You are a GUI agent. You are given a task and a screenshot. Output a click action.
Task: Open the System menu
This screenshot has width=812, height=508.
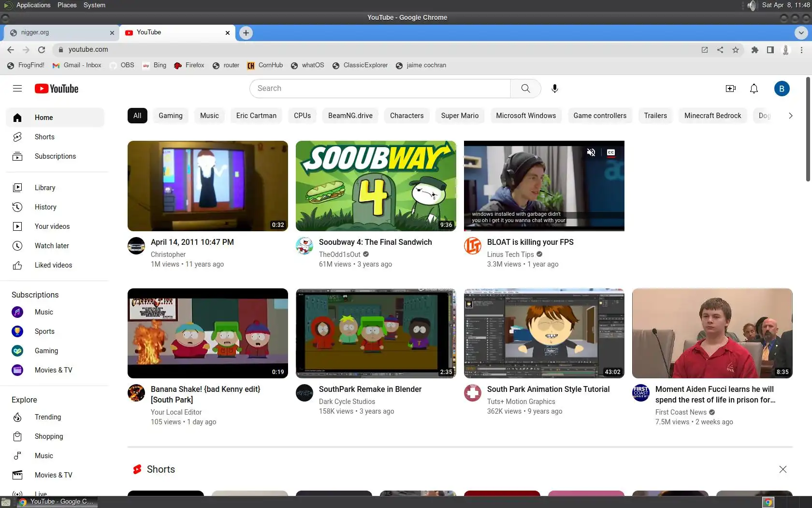(x=94, y=5)
